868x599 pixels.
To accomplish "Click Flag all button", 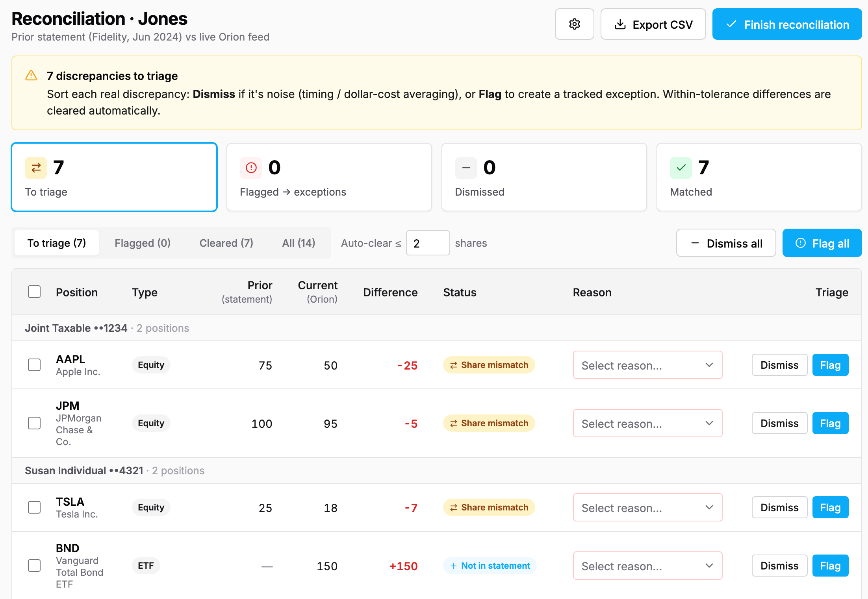I will 822,243.
